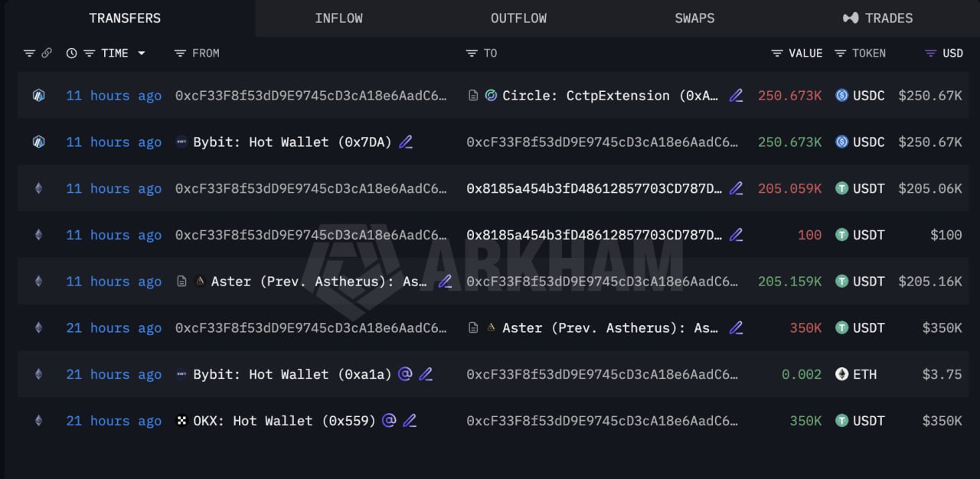Click the @ icon next to OKX Hot Wallet
Viewport: 980px width, 479px height.
389,420
